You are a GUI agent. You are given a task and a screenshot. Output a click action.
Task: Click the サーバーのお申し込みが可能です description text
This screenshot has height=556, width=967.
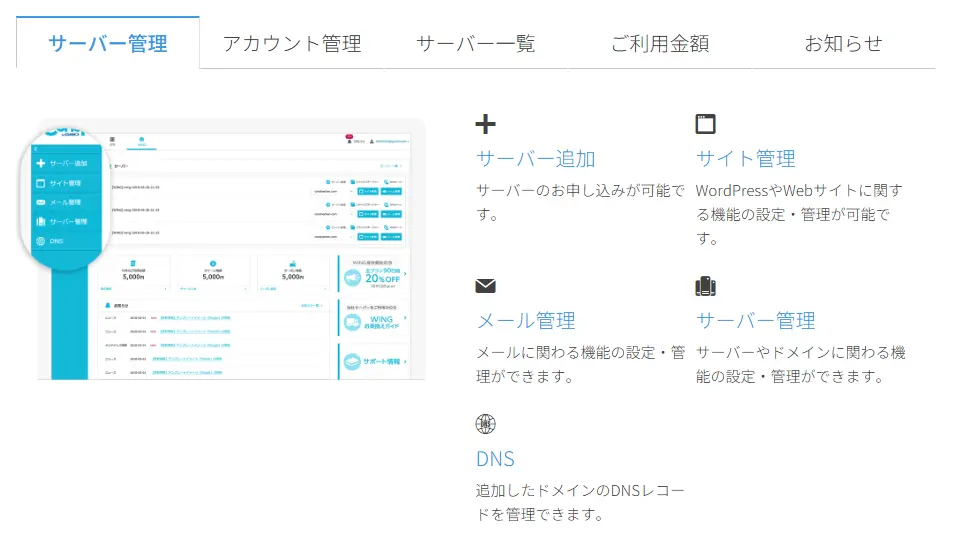tap(580, 202)
